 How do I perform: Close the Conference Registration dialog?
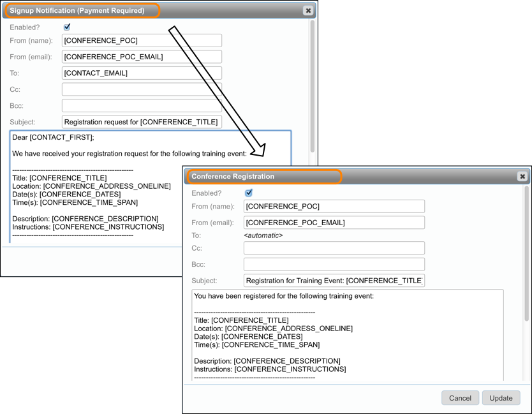(522, 177)
